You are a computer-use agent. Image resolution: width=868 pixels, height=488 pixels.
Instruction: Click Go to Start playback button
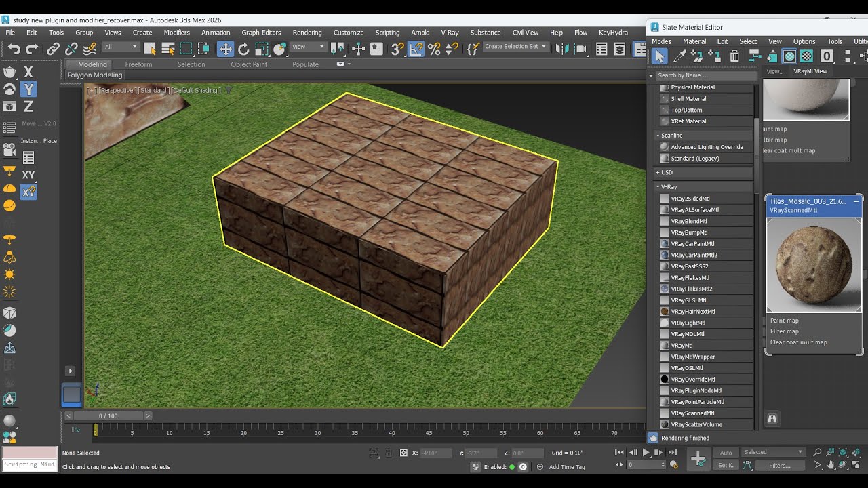click(619, 452)
